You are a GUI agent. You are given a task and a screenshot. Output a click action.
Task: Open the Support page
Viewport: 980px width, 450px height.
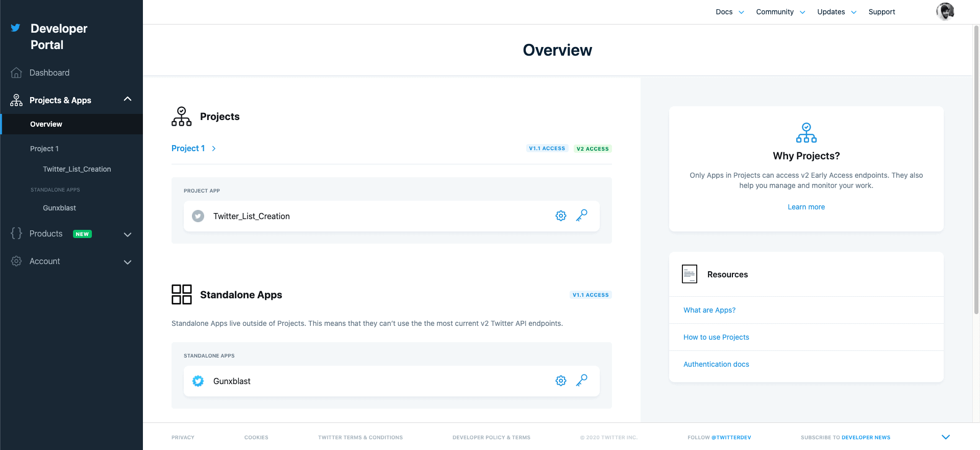[x=881, y=12]
